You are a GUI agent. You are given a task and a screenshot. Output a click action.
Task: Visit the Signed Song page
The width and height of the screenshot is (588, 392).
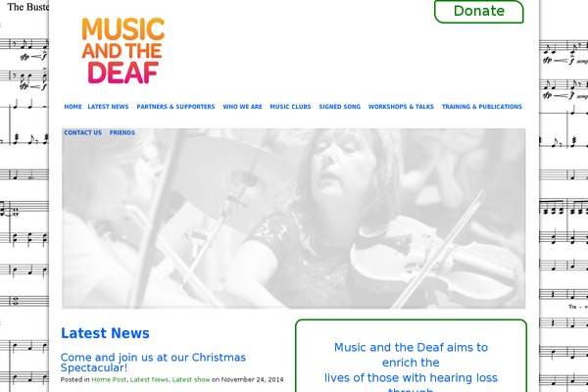pos(339,107)
